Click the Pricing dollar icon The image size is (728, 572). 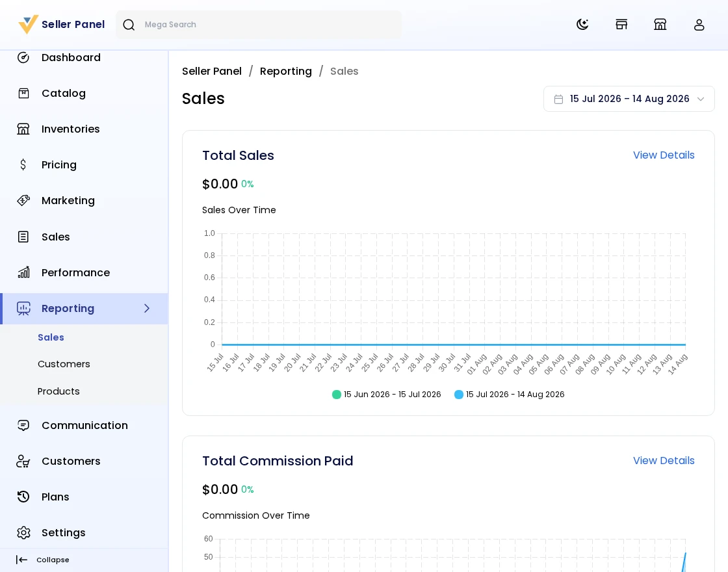tap(23, 165)
